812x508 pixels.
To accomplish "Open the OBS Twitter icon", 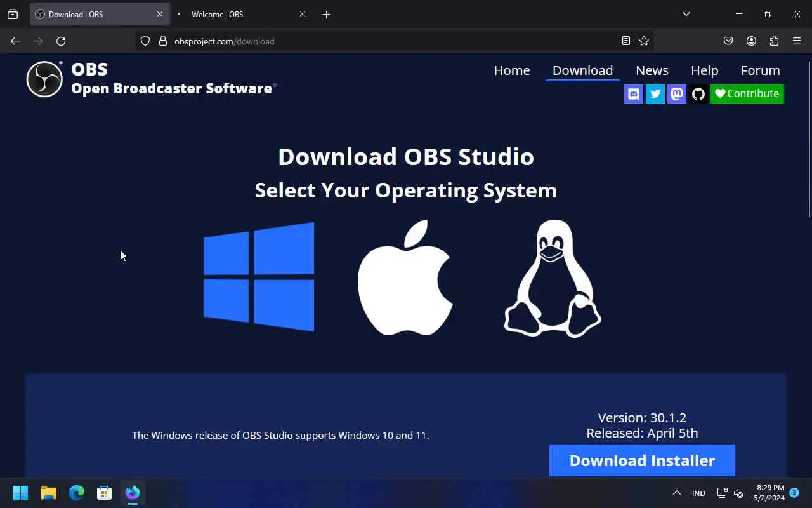I will (655, 94).
